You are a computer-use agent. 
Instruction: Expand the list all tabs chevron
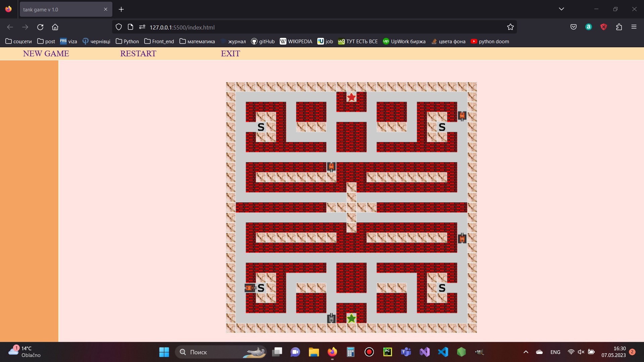561,9
